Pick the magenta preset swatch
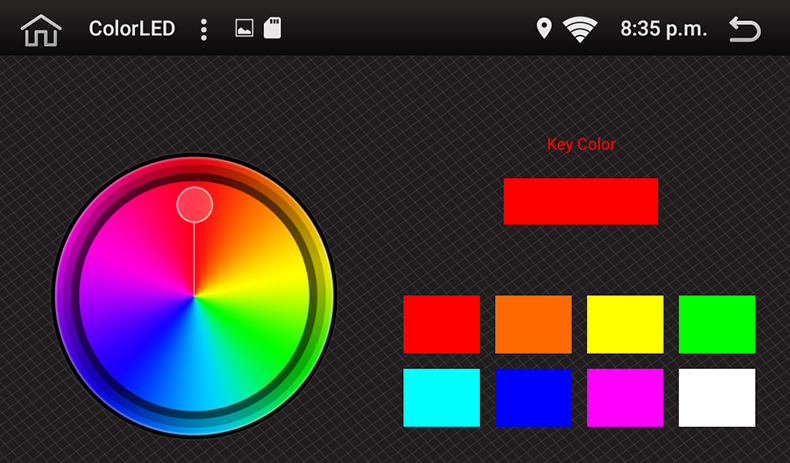 pos(625,398)
